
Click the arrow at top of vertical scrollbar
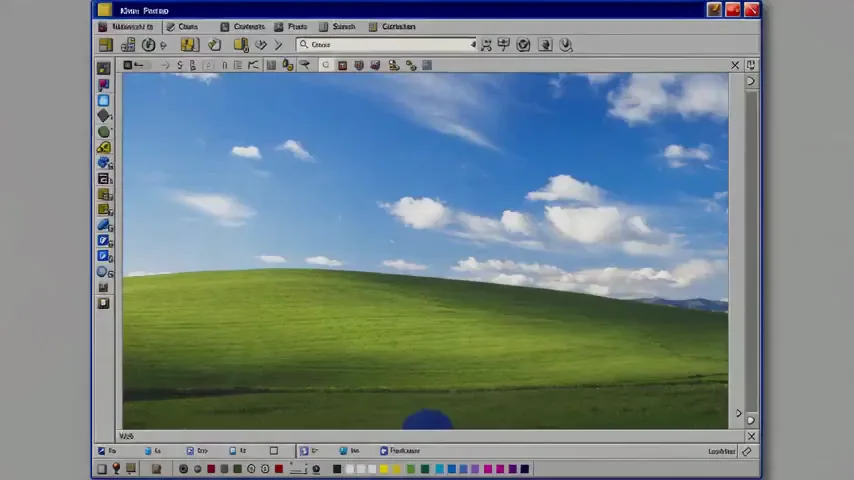coord(751,81)
